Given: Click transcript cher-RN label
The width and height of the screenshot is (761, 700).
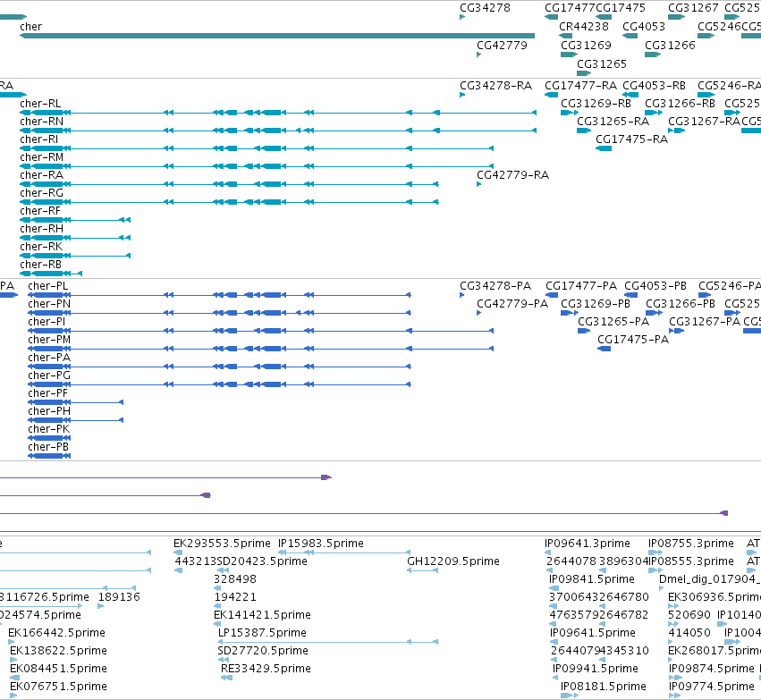Looking at the screenshot, I should pyautogui.click(x=41, y=122).
